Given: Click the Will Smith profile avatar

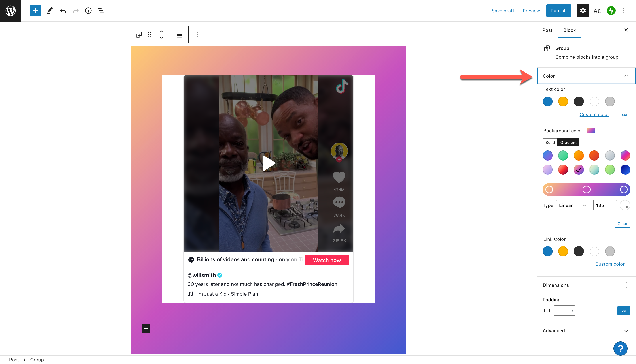Looking at the screenshot, I should tap(339, 151).
